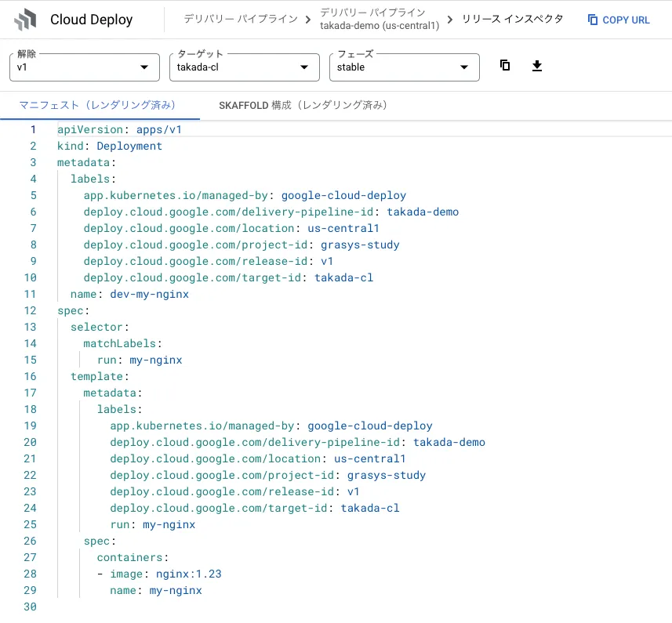The image size is (672, 623).
Task: Click line 2 kind: Deployment
Action: tap(110, 146)
